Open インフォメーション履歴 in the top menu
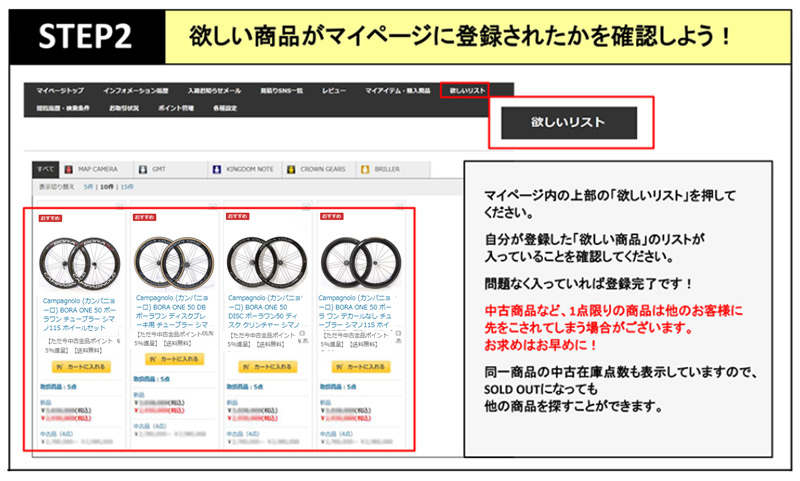 pyautogui.click(x=136, y=90)
